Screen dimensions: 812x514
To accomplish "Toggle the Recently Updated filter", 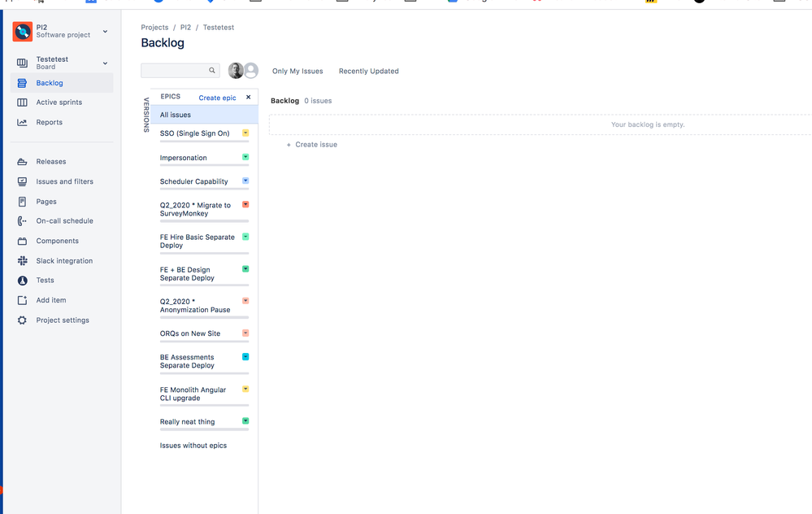I will coord(368,71).
